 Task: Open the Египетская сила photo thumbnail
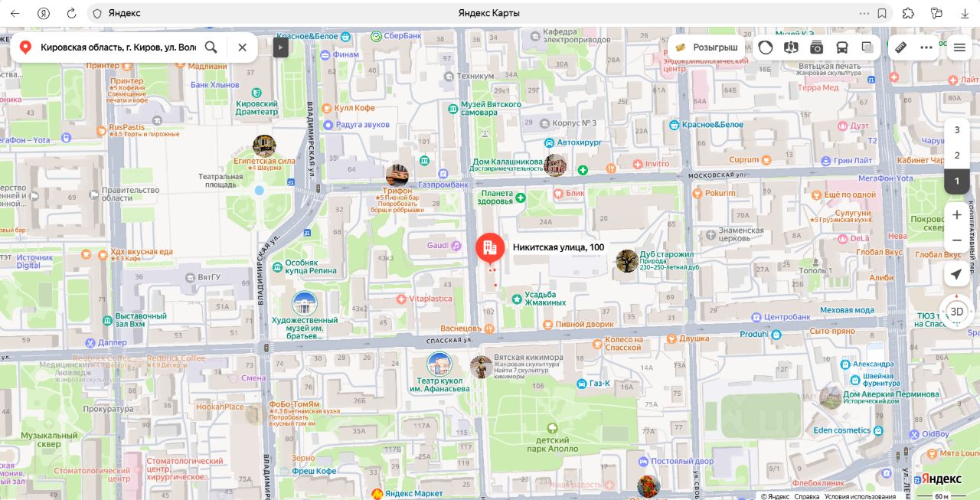point(264,145)
